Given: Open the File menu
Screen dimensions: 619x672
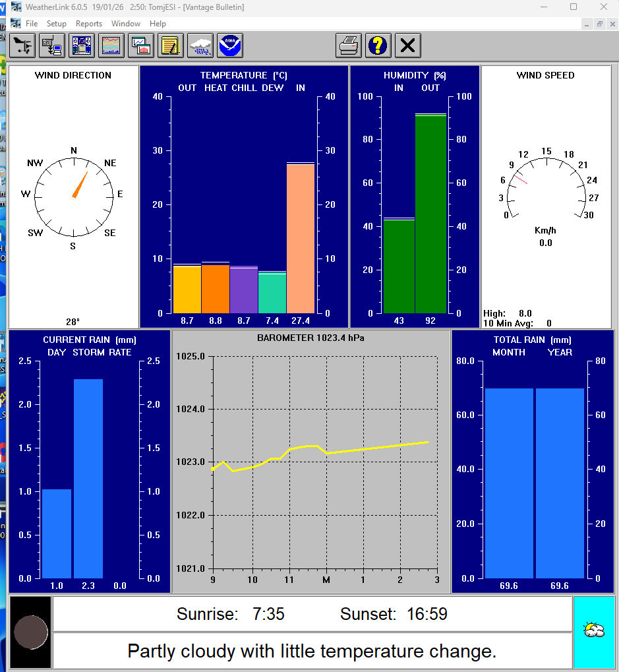Looking at the screenshot, I should pyautogui.click(x=31, y=24).
